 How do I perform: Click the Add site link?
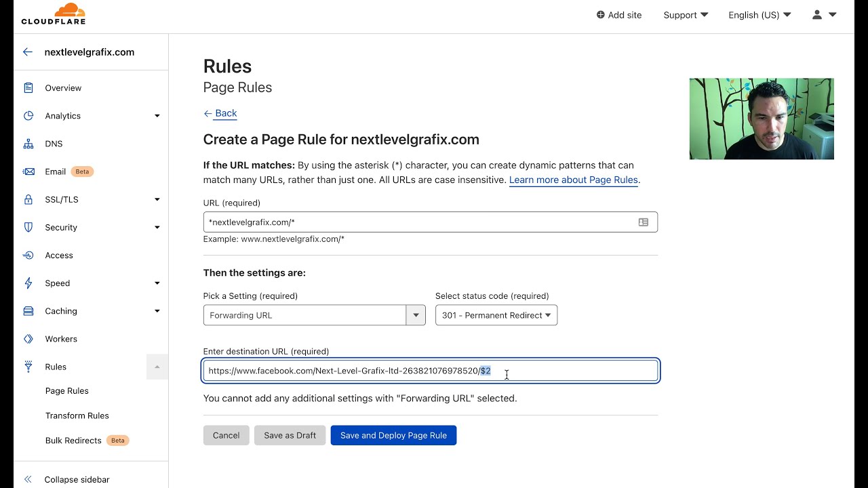[x=619, y=15]
